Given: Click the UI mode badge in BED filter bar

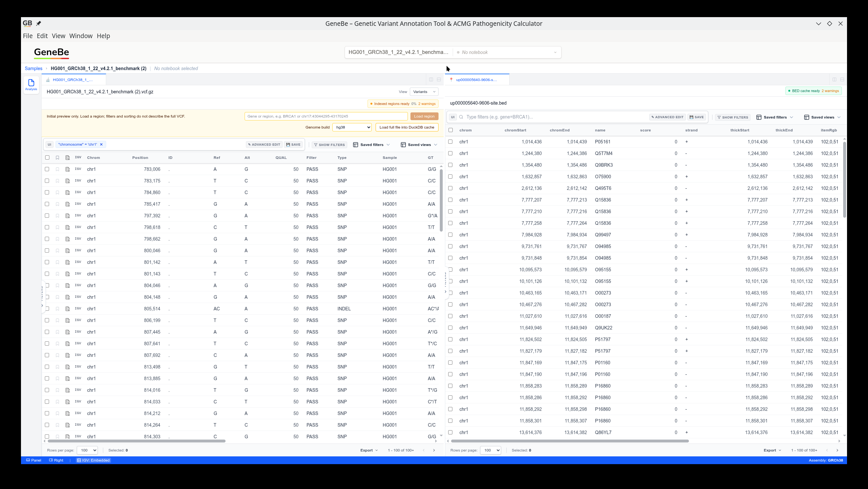Looking at the screenshot, I should point(453,117).
